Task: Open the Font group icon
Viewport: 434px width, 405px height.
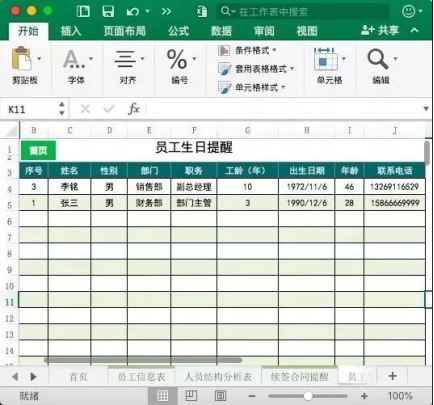Action: (74, 59)
